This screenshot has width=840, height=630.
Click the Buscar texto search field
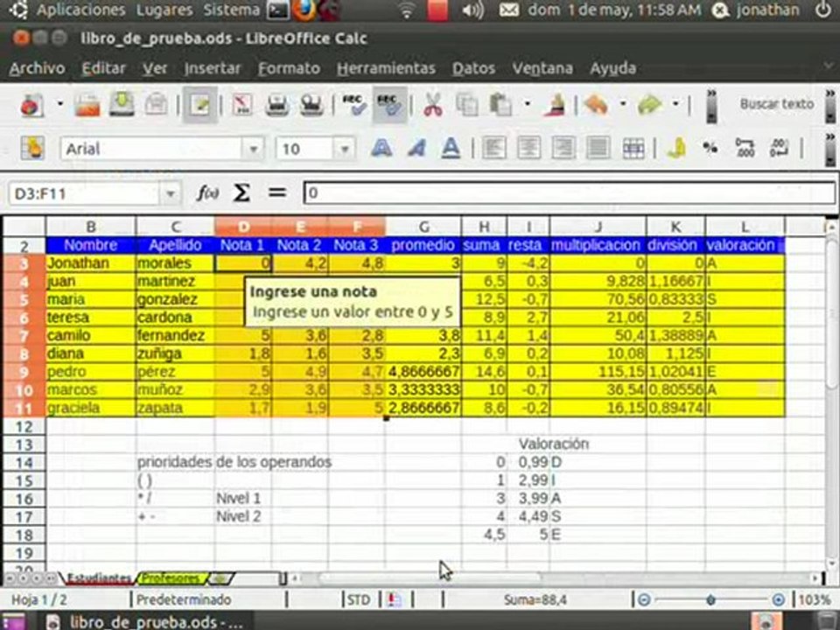click(776, 104)
